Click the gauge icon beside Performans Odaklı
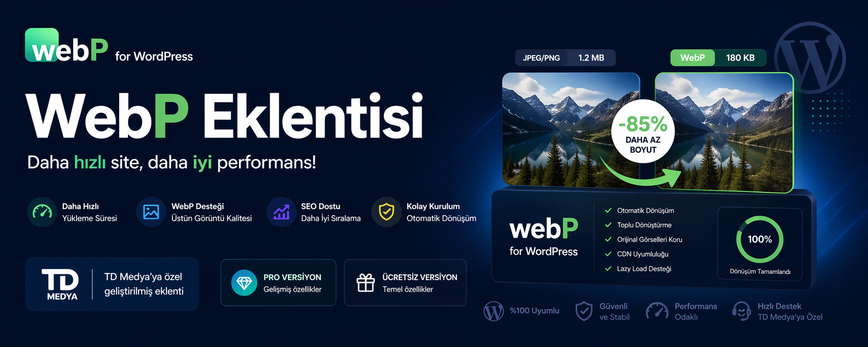 pos(657,311)
